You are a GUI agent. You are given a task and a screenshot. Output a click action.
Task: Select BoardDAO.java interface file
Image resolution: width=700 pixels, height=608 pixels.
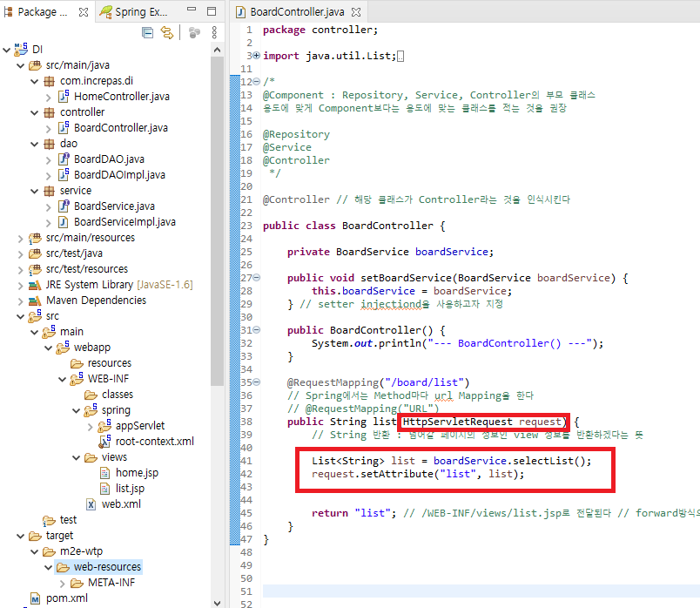point(109,159)
